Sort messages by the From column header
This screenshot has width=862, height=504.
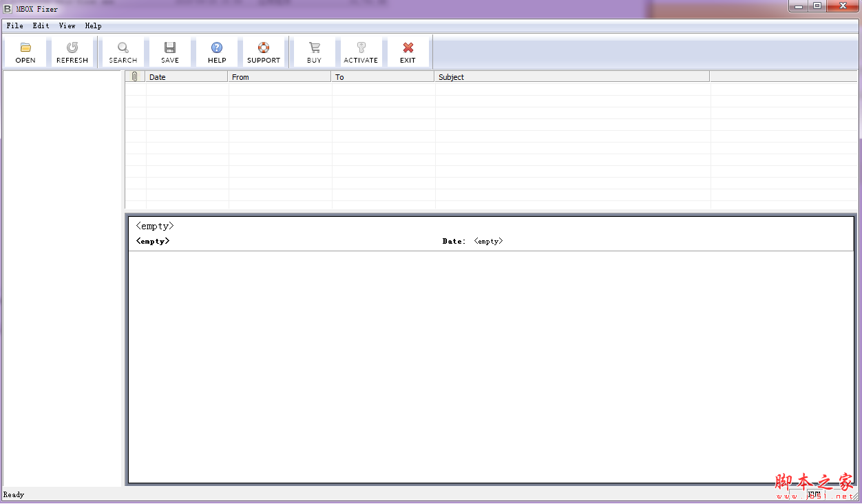[280, 76]
